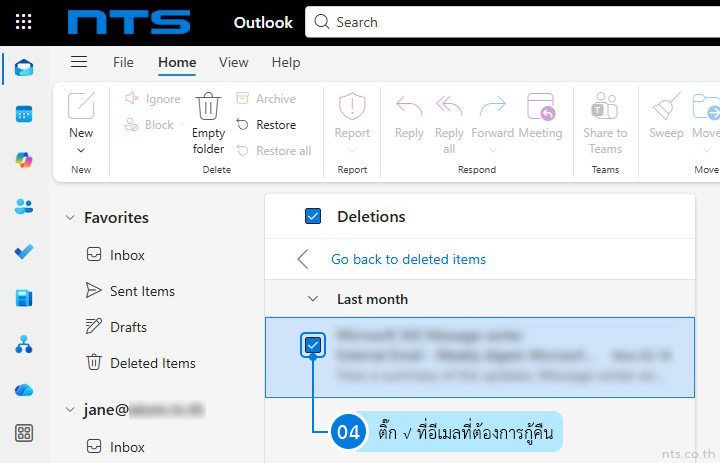
Task: Switch to the Home tab
Action: (x=177, y=62)
